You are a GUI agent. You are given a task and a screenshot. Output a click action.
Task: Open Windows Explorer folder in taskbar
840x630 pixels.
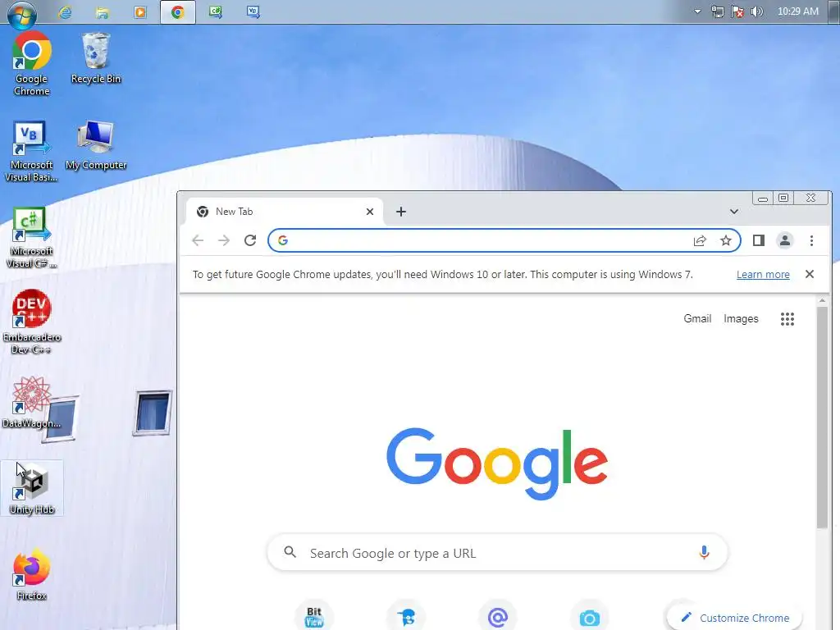pyautogui.click(x=103, y=11)
